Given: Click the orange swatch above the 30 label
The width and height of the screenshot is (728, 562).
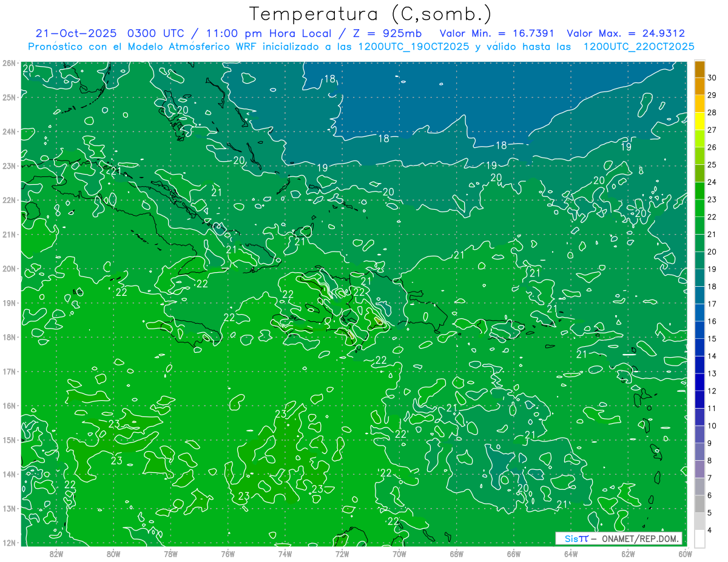Looking at the screenshot, I should coord(699,69).
